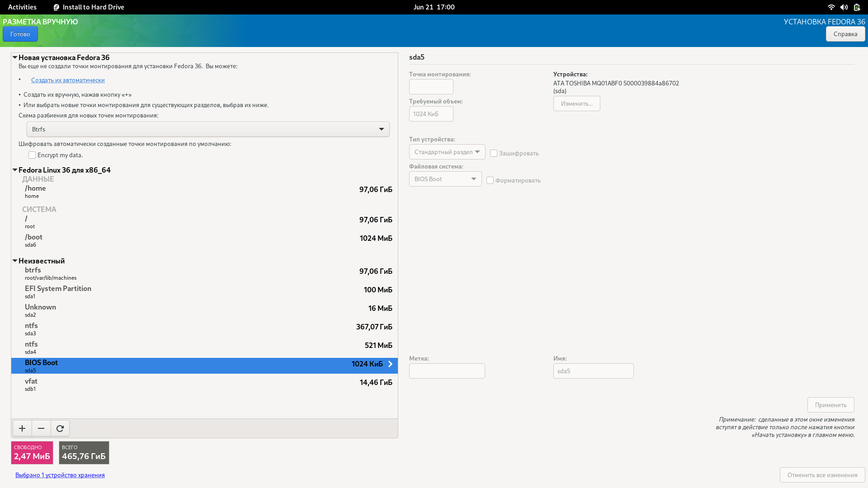Click the reload storage configuration icon
The width and height of the screenshot is (868, 488).
click(x=60, y=428)
